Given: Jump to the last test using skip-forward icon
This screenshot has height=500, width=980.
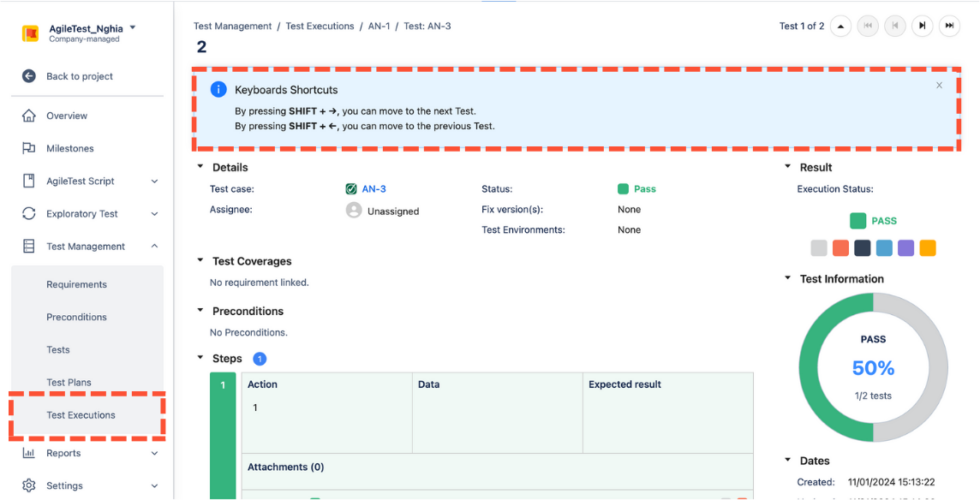Looking at the screenshot, I should tap(949, 26).
